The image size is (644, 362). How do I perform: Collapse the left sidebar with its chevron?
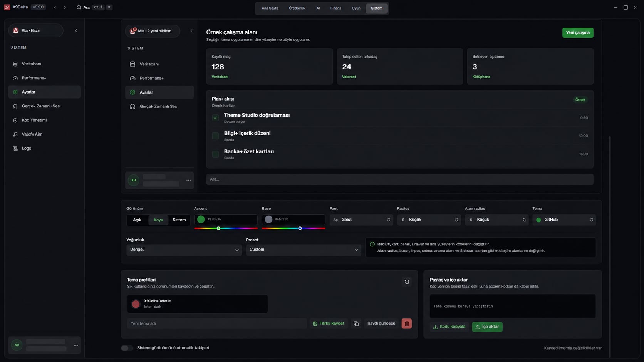click(76, 30)
